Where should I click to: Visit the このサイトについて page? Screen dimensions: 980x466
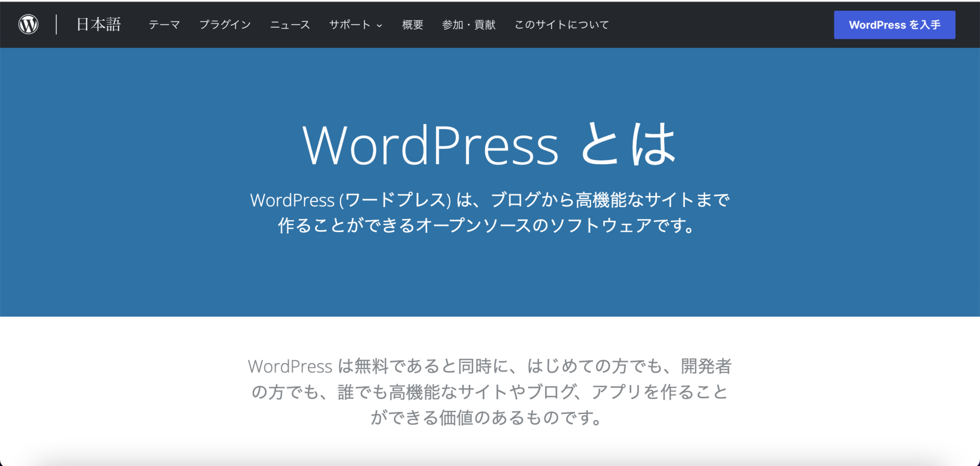pyautogui.click(x=561, y=24)
